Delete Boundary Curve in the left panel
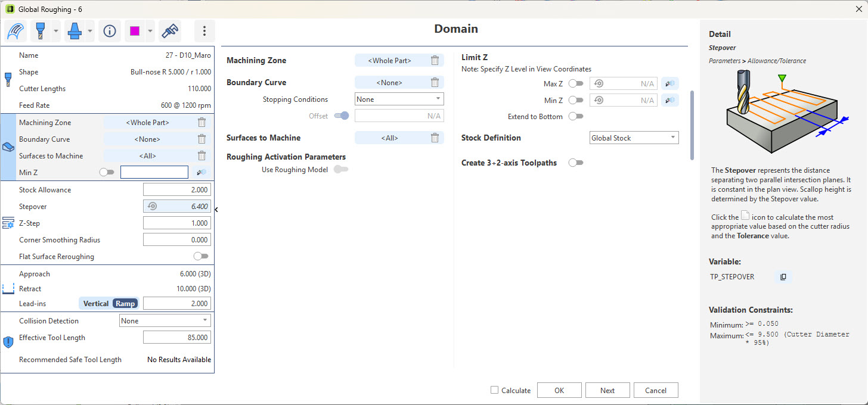The width and height of the screenshot is (868, 405). pos(202,139)
